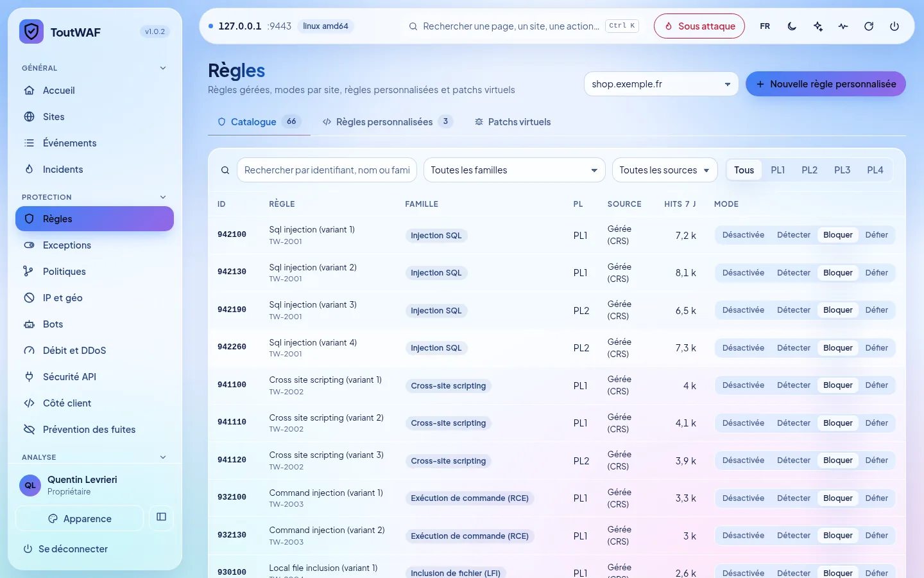Viewport: 924px width, 578px height.
Task: Click the flame icon beside Incidents
Action: (29, 170)
